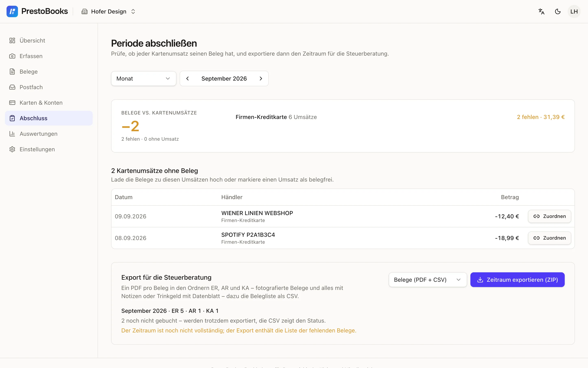Click Zeitraum exportieren (ZIP) button
This screenshot has height=368, width=588.
[x=517, y=280]
